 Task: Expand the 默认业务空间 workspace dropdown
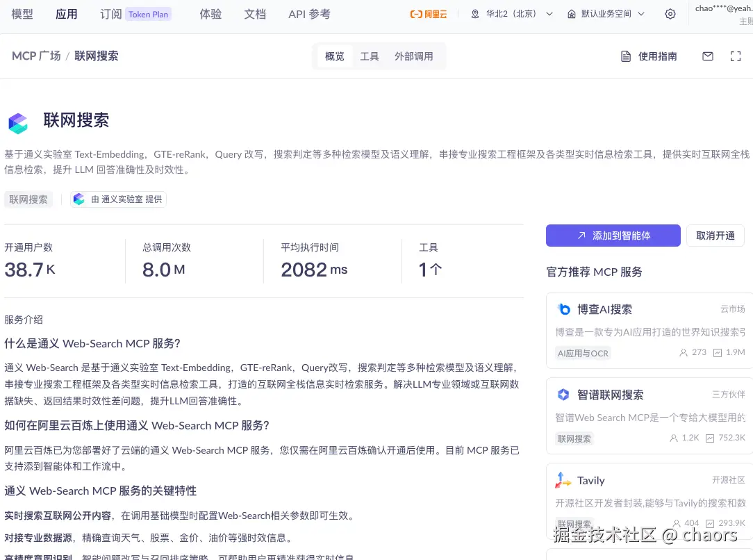point(640,14)
